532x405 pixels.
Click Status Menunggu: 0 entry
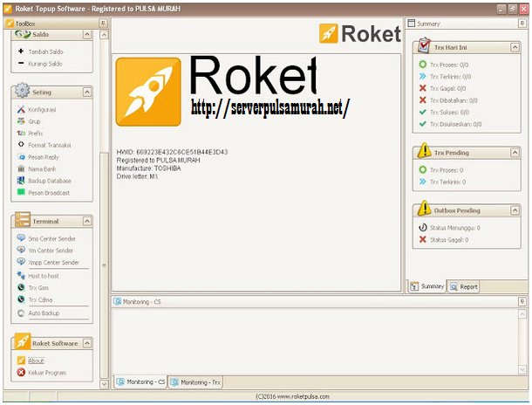pyautogui.click(x=455, y=228)
